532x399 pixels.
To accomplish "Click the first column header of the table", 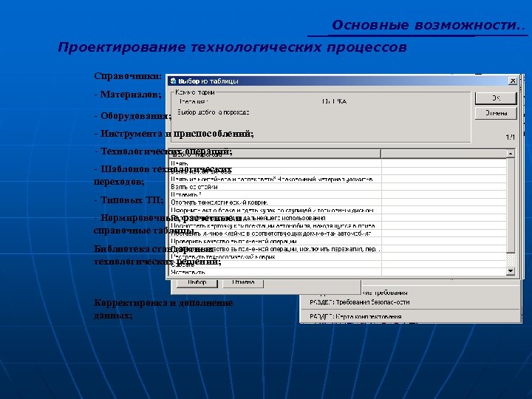I will tap(275, 154).
